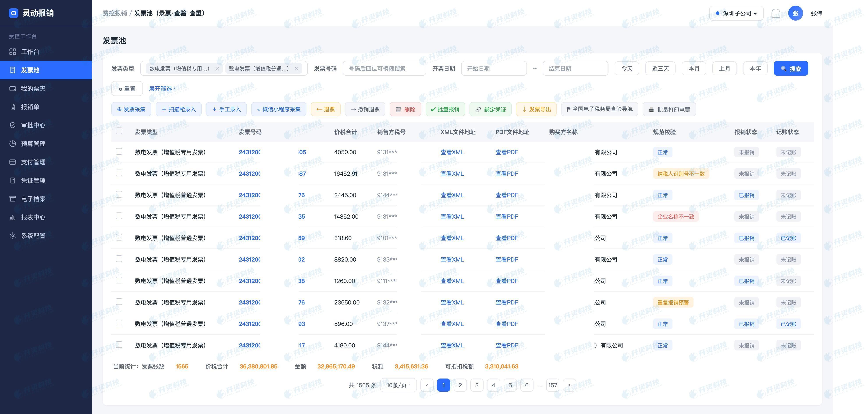
Task: Click the 全国电子税务局查验导航 button
Action: coord(600,109)
